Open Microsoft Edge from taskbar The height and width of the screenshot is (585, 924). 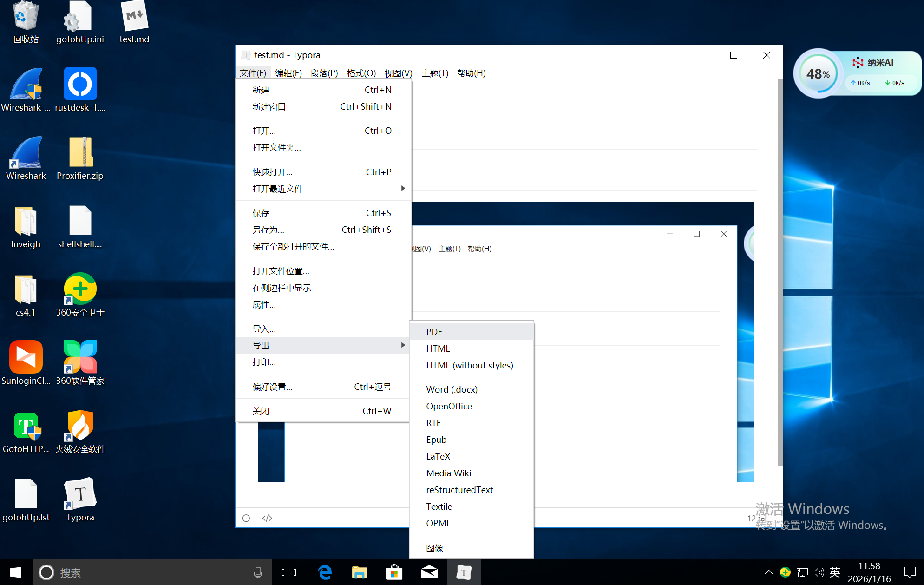pyautogui.click(x=325, y=572)
